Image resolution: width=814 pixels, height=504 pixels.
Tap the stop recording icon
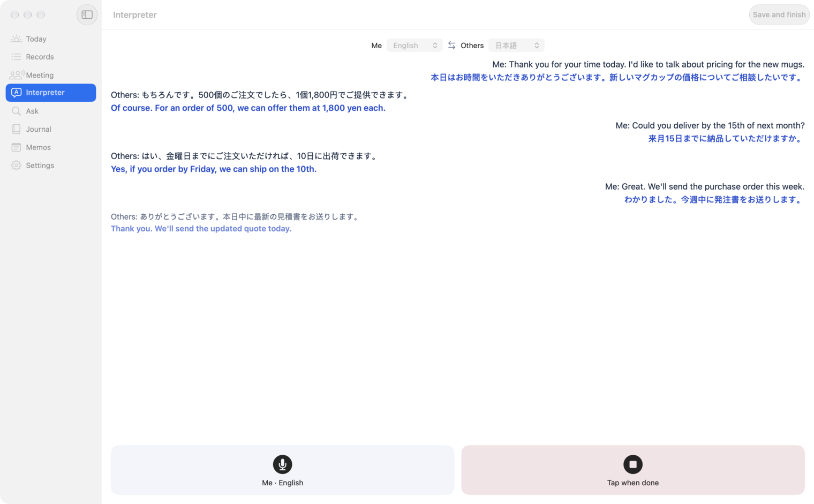point(632,464)
